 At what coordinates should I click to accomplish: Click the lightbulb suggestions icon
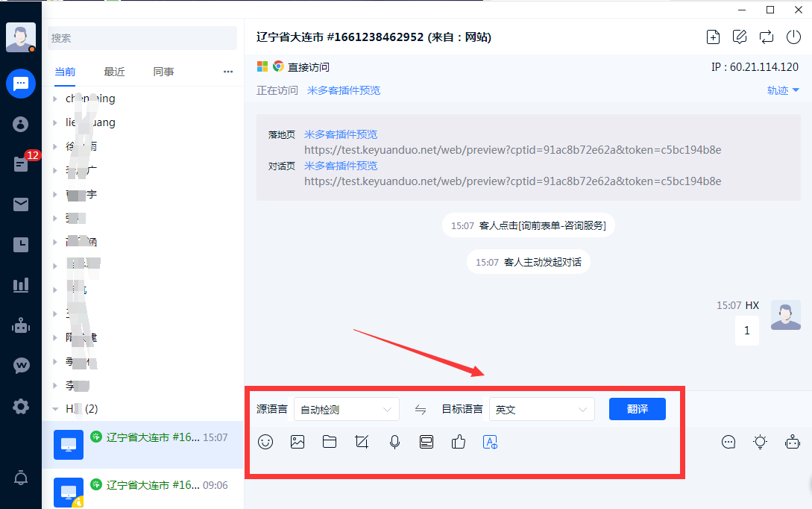pyautogui.click(x=760, y=442)
